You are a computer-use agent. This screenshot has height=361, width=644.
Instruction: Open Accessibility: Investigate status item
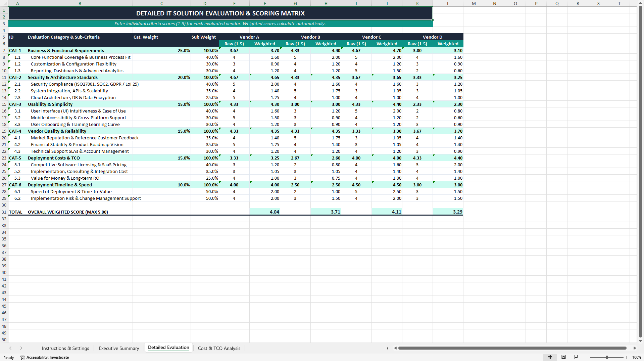[45, 357]
